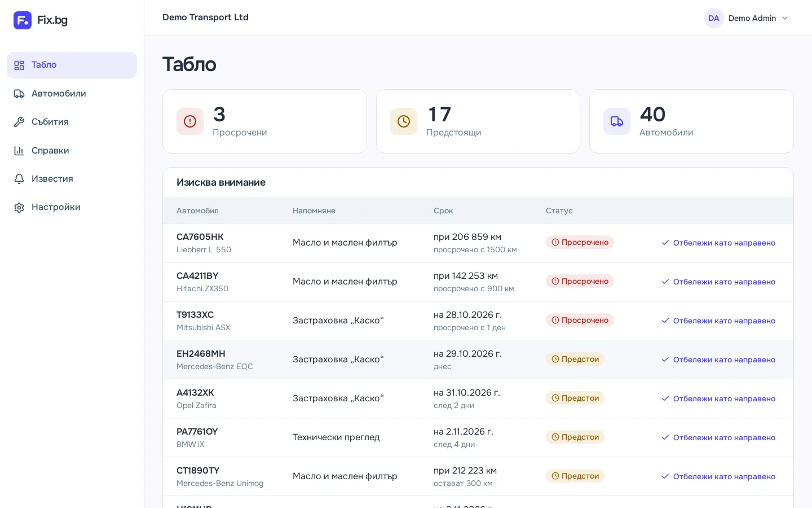Mark PA7761OY inspection as done
Viewport: 812px width, 508px height.
tap(718, 437)
